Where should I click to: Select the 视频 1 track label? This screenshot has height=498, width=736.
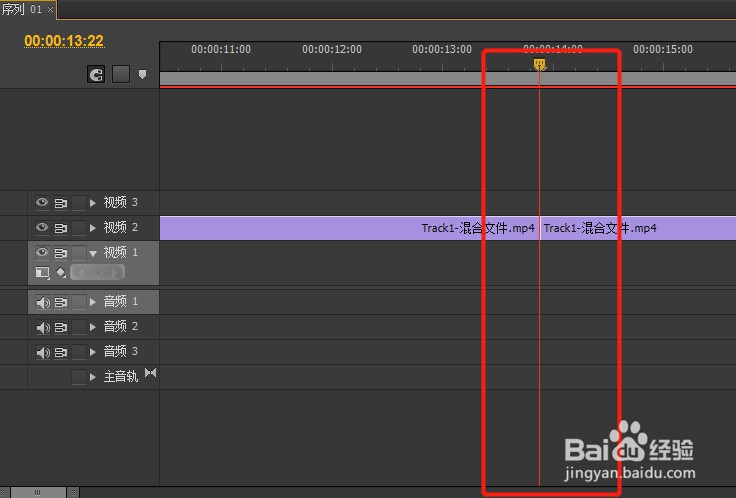(x=121, y=253)
